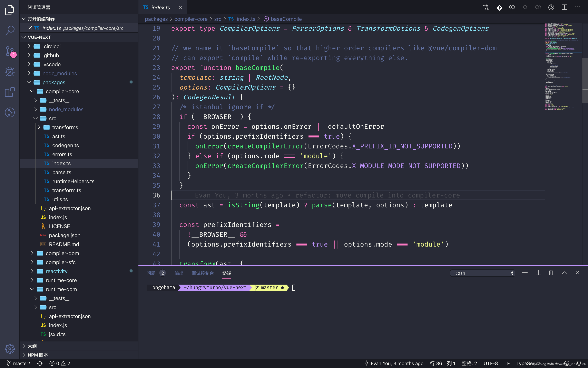The width and height of the screenshot is (588, 368).
Task: Click the file history clock icon in editor toolbar
Action: (x=551, y=7)
